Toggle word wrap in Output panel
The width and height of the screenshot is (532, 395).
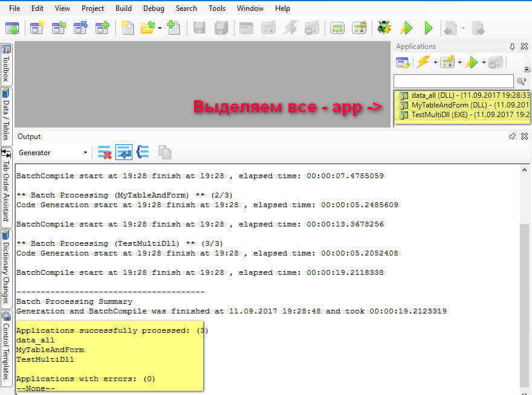tap(124, 152)
